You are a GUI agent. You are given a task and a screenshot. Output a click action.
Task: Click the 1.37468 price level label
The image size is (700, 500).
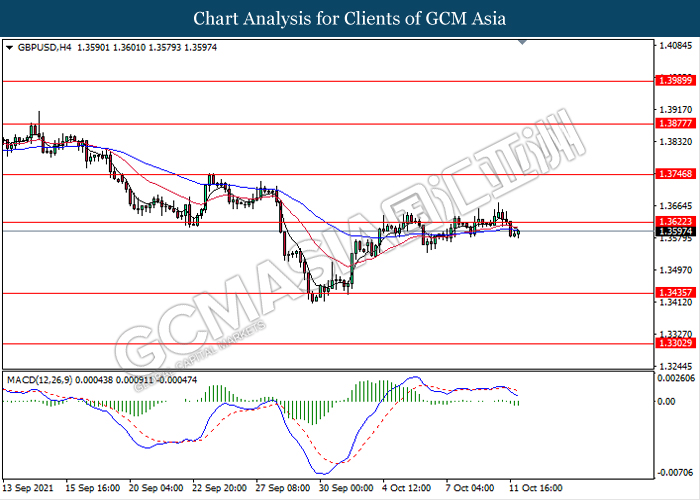point(675,174)
